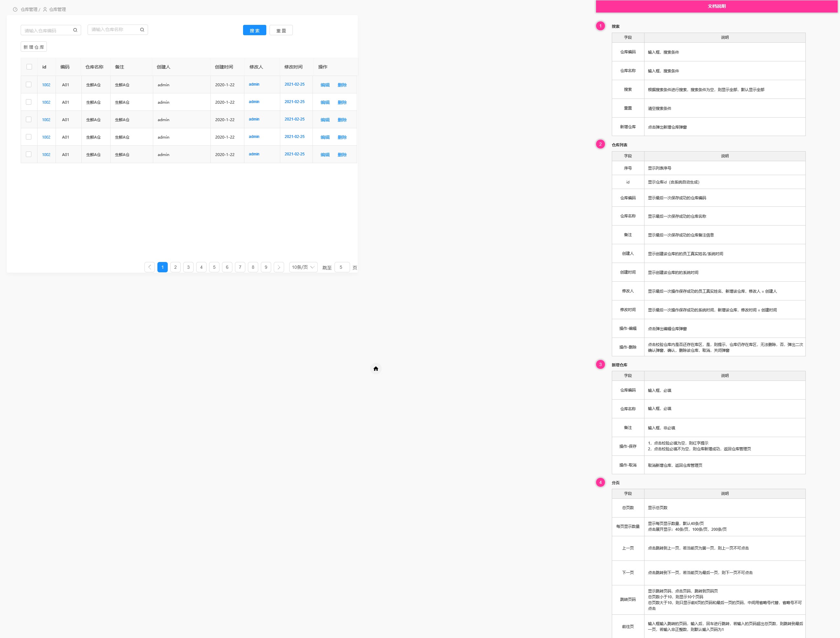
Task: Go to previous page with left arrow
Action: 150,267
